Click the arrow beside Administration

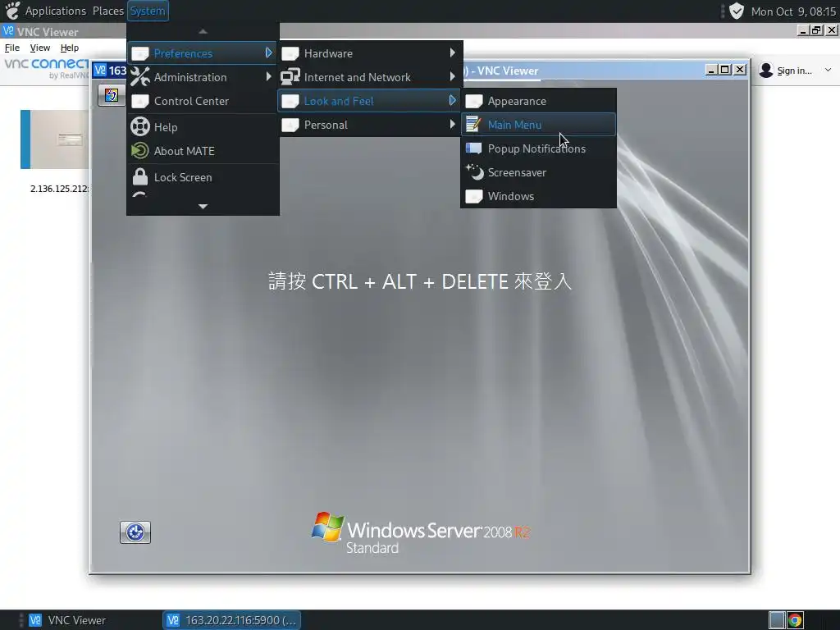pos(268,76)
